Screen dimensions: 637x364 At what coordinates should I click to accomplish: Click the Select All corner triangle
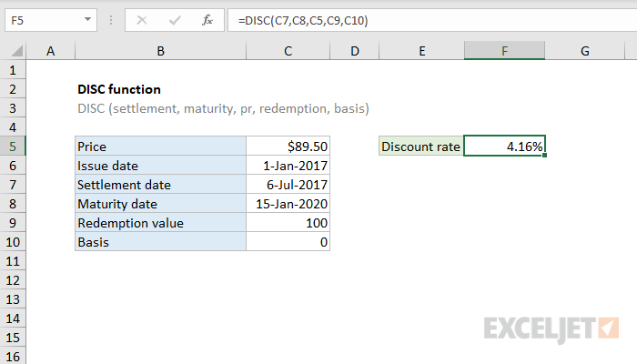[16, 51]
